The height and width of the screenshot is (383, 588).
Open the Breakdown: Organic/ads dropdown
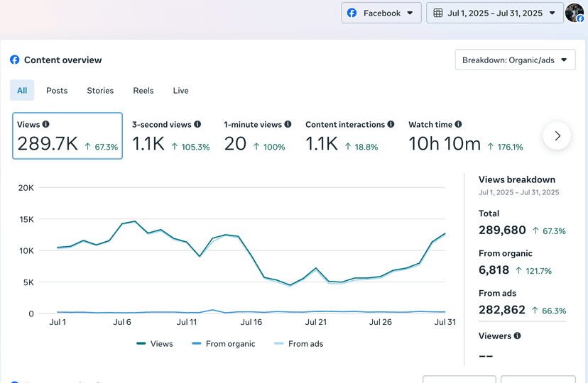515,60
